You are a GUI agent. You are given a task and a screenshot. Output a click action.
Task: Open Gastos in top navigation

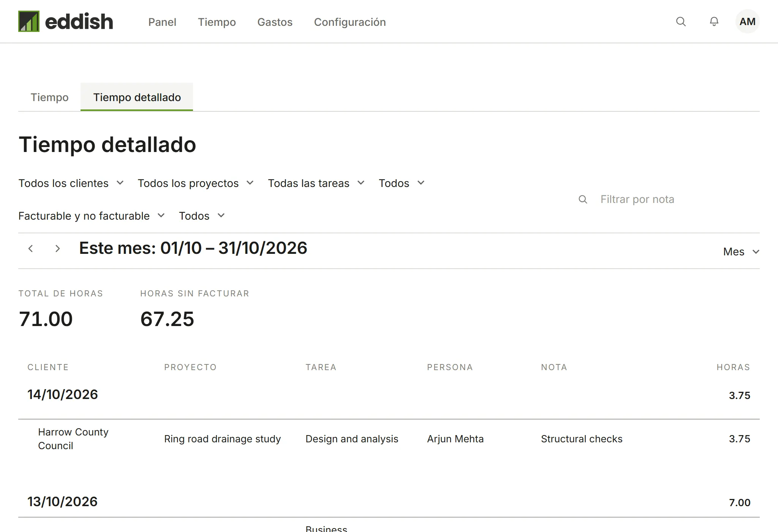pyautogui.click(x=275, y=22)
